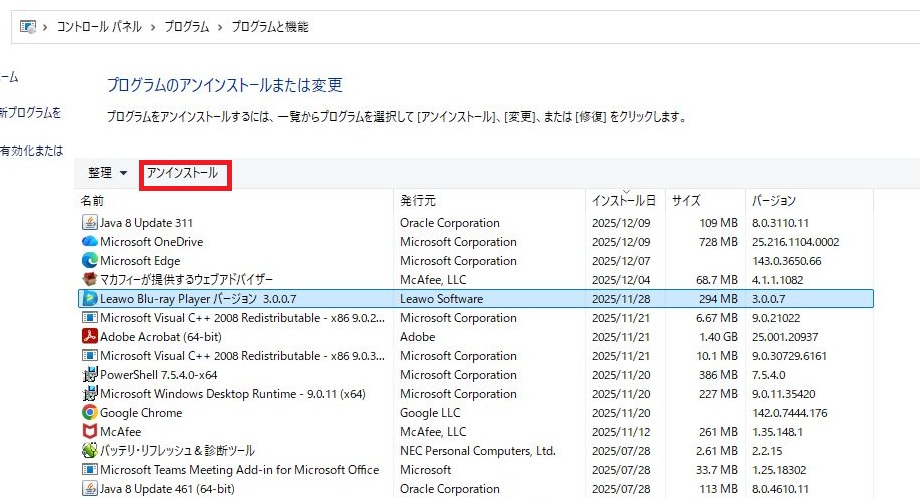
Task: Expand the chevron after プログラム in breadcrumb
Action: pos(220,27)
